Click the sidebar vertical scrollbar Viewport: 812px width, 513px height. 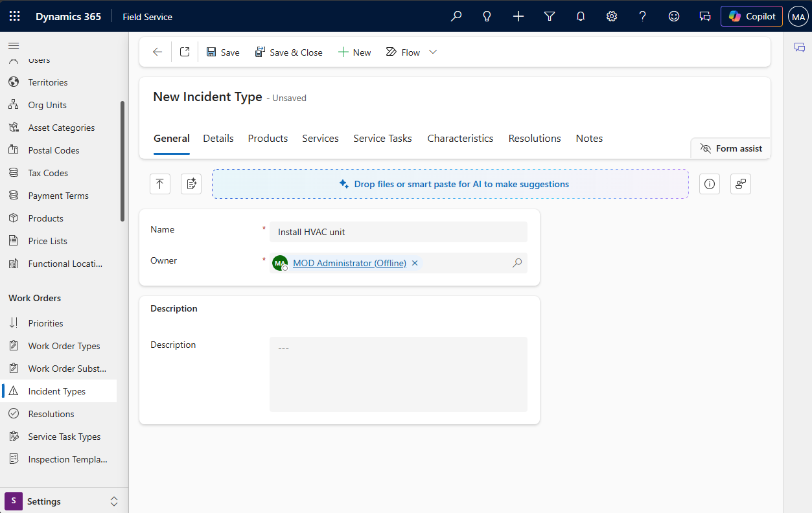click(122, 161)
